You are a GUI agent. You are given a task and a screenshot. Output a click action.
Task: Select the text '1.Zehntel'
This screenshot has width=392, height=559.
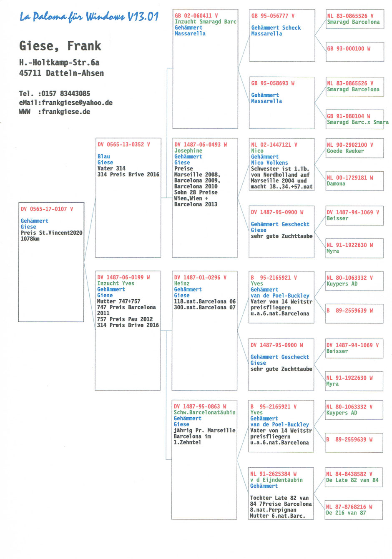187,442
